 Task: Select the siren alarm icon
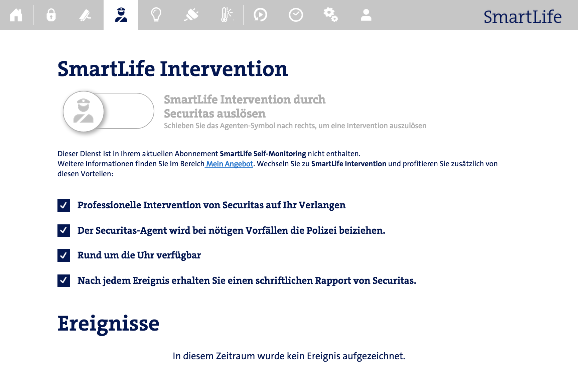[x=86, y=15]
